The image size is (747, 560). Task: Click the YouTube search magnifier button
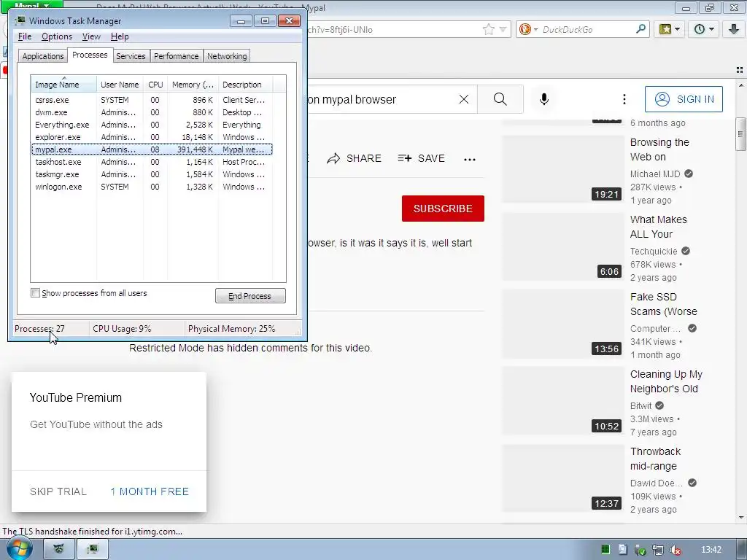coord(500,99)
